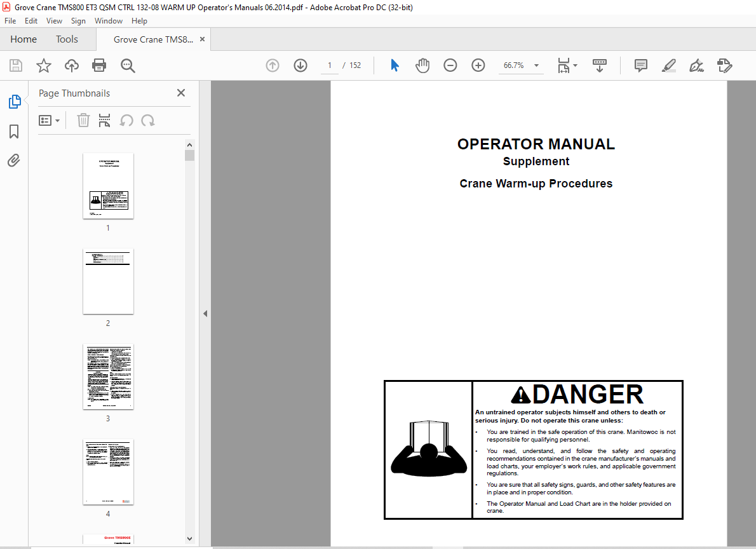Add a sticky note comment
Screen dimensions: 756x549
(641, 65)
